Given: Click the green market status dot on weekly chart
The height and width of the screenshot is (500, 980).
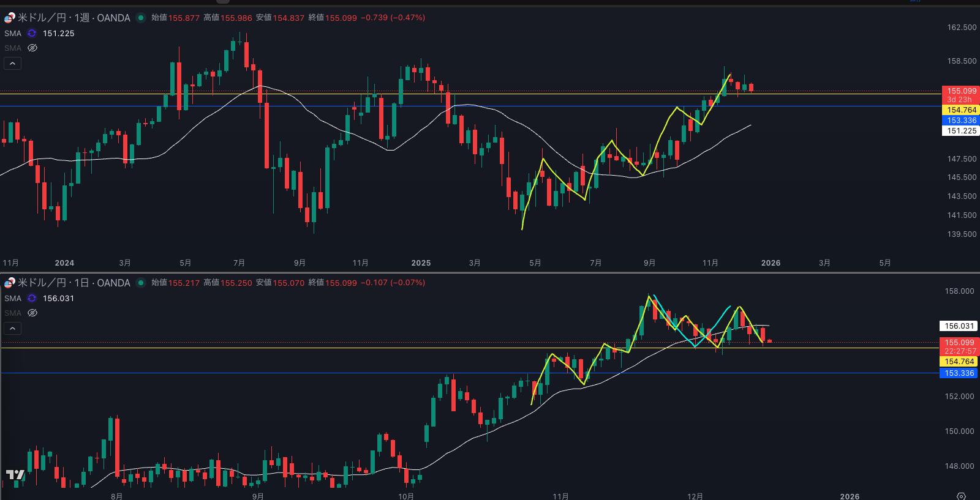Looking at the screenshot, I should [x=141, y=18].
